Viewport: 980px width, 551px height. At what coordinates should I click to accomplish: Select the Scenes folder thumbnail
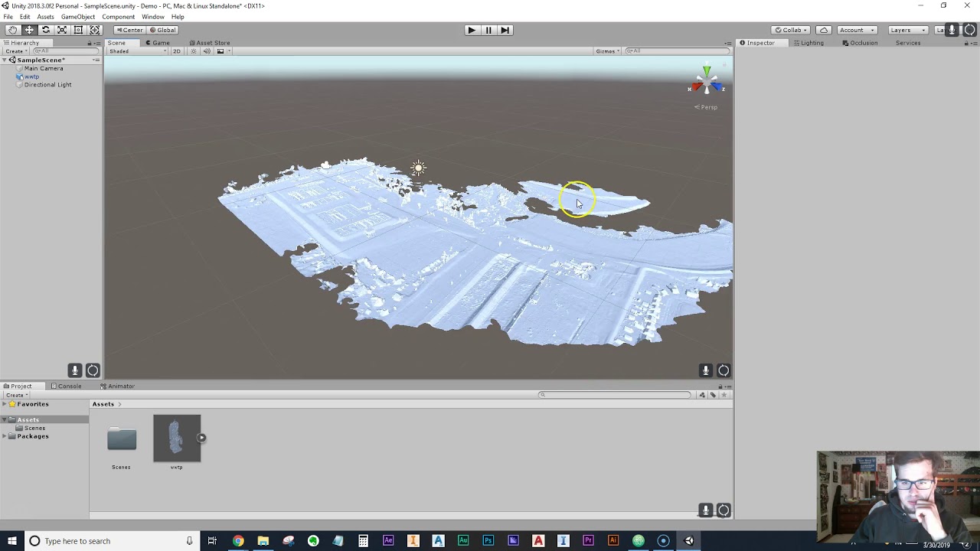[122, 439]
